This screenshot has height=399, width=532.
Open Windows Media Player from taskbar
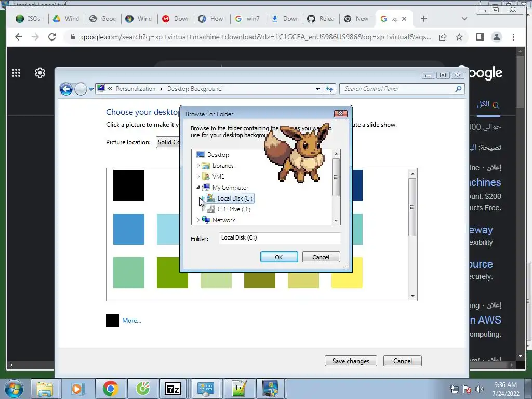coord(77,389)
